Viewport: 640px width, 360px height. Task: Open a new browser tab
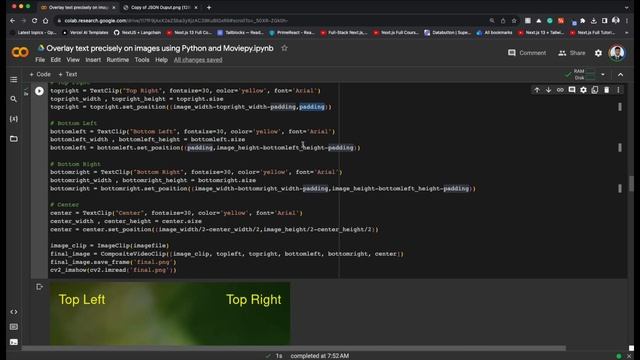[x=209, y=7]
